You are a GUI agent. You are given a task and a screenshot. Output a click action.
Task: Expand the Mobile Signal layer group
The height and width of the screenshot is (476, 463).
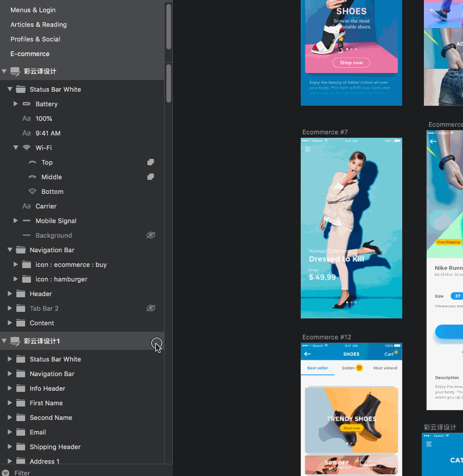[x=16, y=221]
